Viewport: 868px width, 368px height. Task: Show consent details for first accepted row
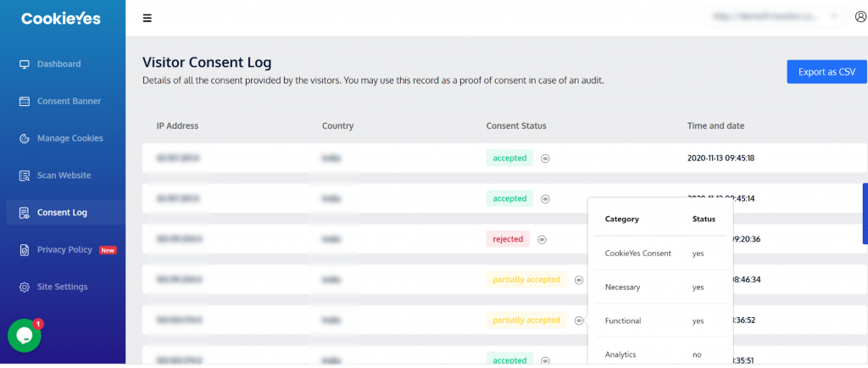pos(546,159)
